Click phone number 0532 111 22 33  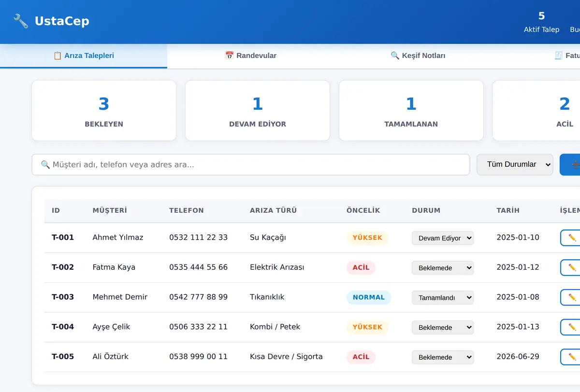pos(198,237)
